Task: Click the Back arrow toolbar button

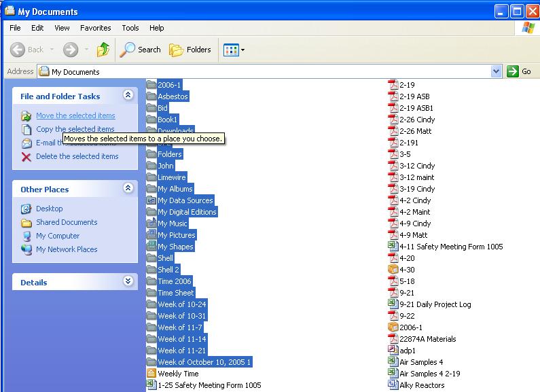Action: click(18, 50)
